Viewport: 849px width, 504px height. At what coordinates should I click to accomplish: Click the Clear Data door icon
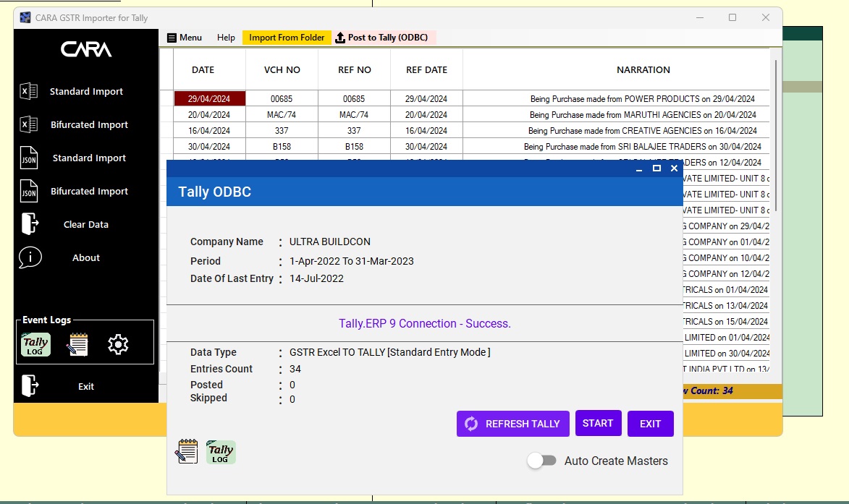[29, 224]
